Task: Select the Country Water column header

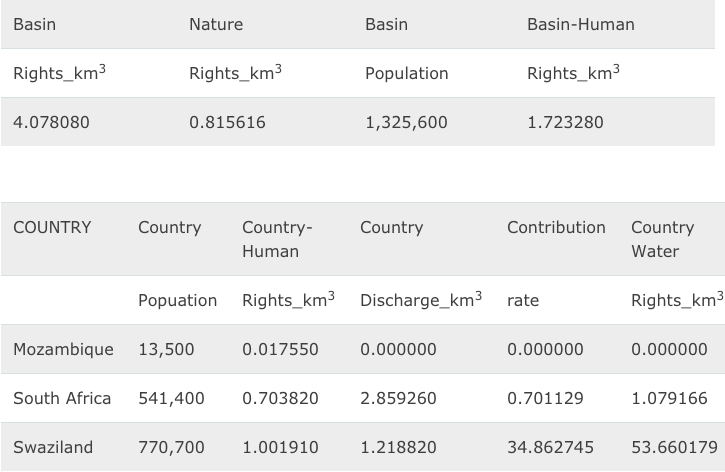Action: [x=662, y=239]
